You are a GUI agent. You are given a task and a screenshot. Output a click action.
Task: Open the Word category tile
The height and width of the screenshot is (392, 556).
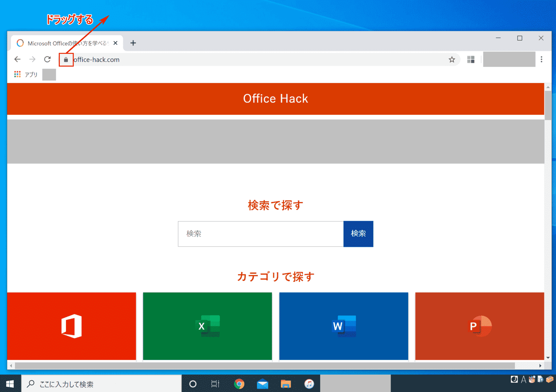click(344, 326)
